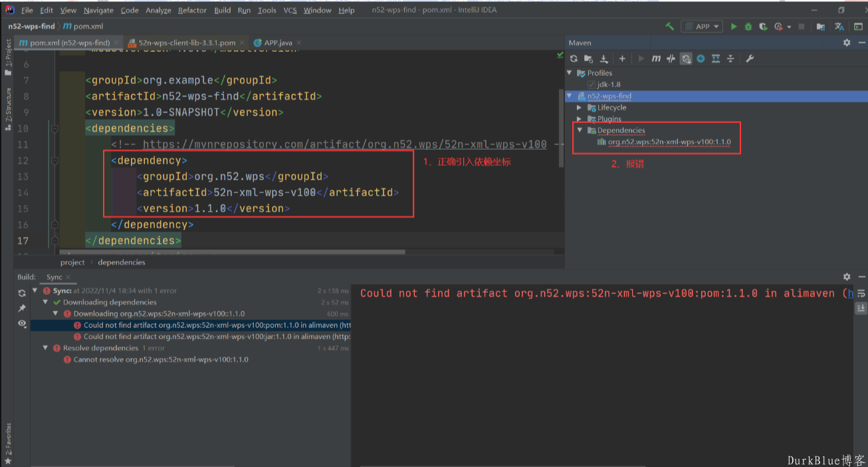868x467 pixels.
Task: Toggle the jdk-1.8 profile checkbox
Action: pos(592,84)
